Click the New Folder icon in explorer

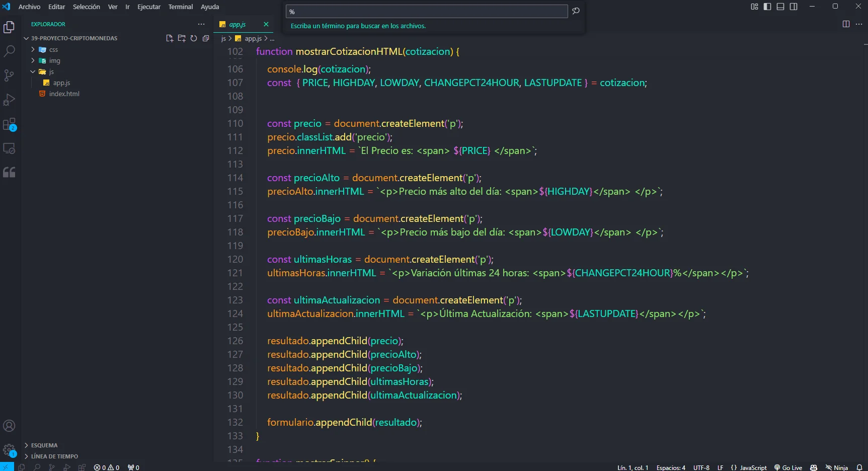click(x=182, y=38)
